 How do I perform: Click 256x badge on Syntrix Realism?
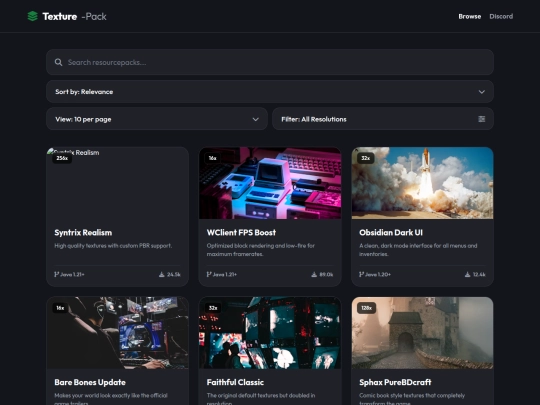(x=62, y=158)
